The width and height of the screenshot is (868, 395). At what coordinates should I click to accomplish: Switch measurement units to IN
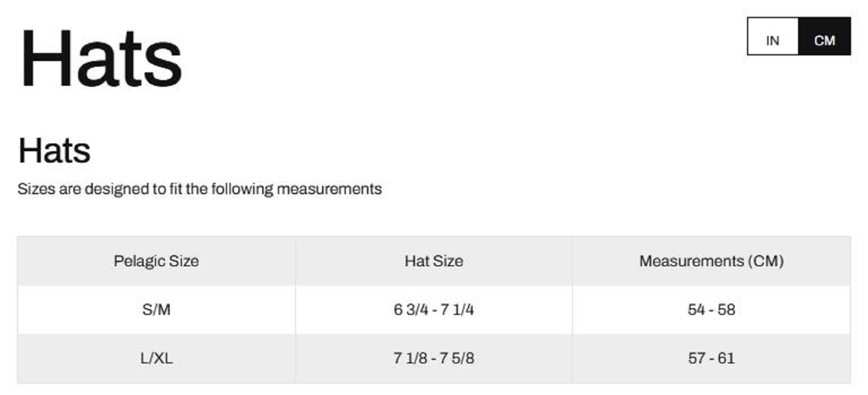(x=773, y=40)
